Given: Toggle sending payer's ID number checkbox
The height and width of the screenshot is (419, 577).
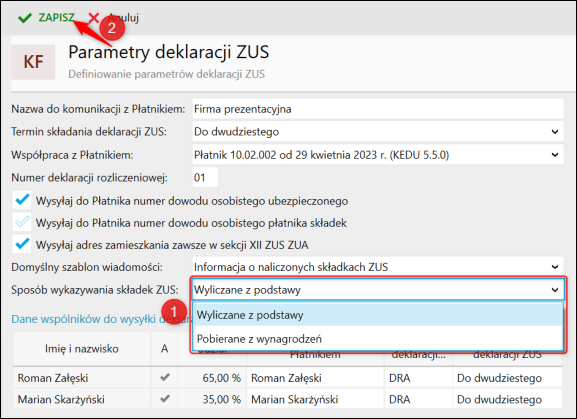Looking at the screenshot, I should point(22,222).
